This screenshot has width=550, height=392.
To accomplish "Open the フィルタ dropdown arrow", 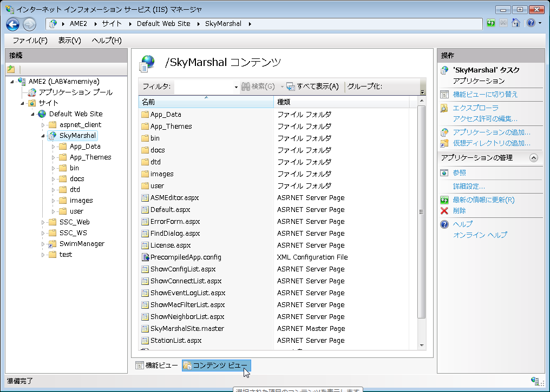I will (236, 87).
